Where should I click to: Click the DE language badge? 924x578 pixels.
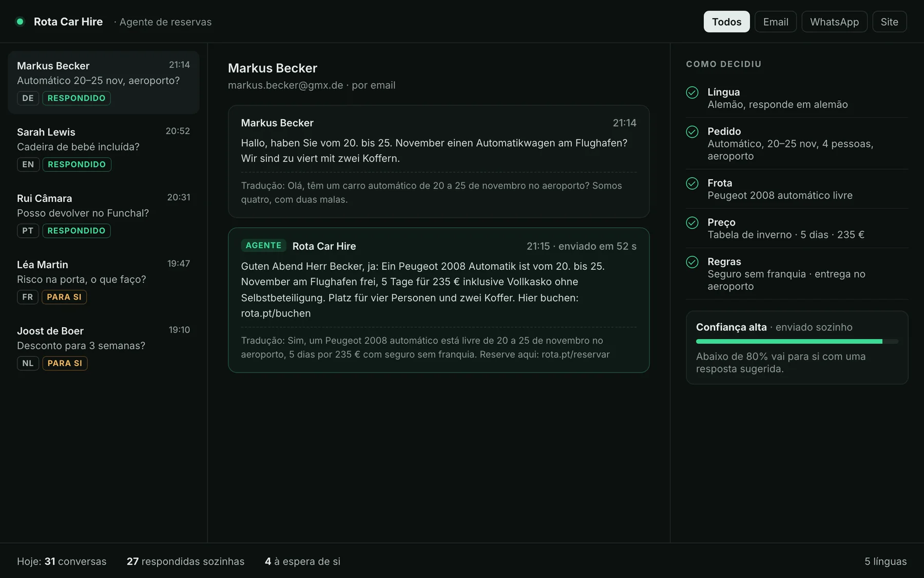point(28,98)
